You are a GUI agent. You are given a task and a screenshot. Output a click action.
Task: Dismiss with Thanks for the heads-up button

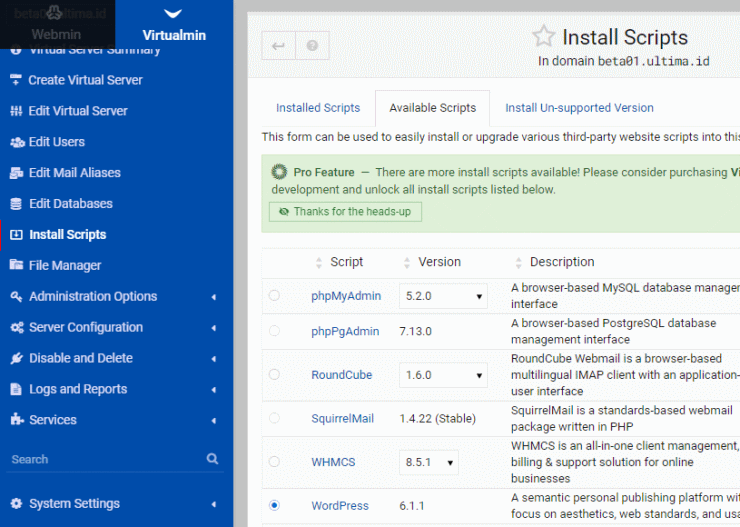pyautogui.click(x=345, y=211)
